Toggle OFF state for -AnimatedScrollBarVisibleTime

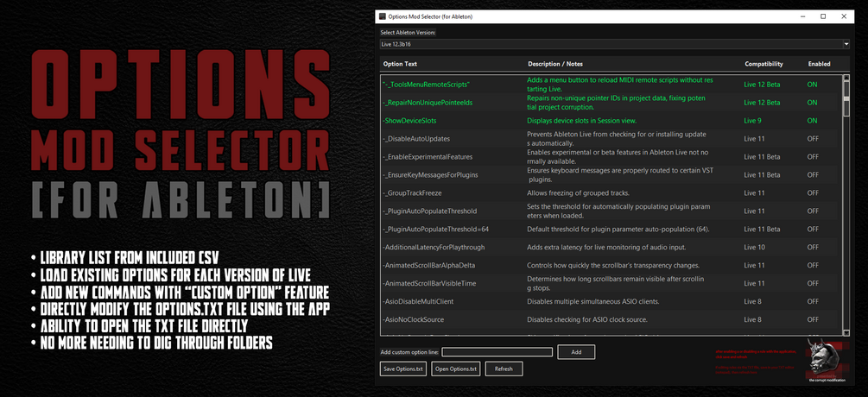pos(813,284)
